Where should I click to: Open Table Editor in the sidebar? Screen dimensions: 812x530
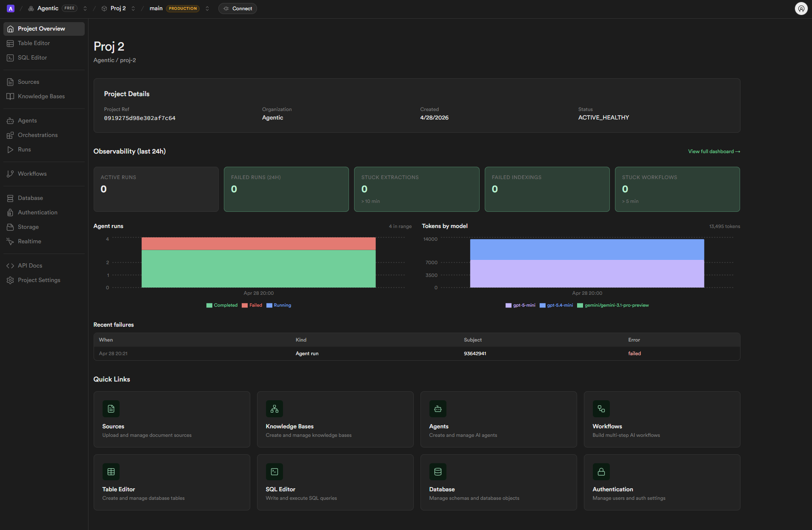[x=44, y=43]
